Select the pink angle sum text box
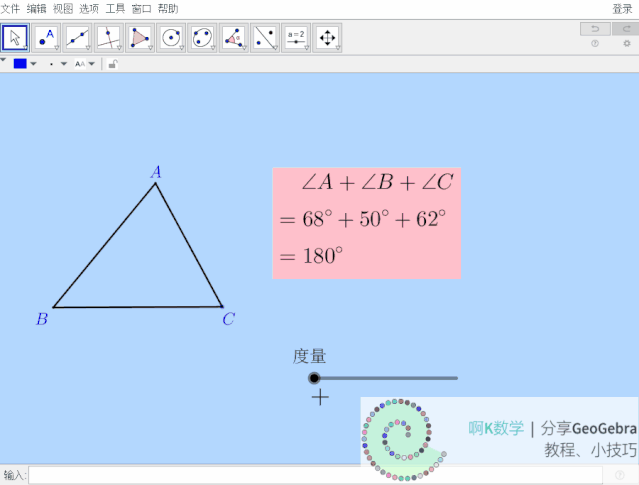Image resolution: width=639 pixels, height=485 pixels. tap(367, 223)
